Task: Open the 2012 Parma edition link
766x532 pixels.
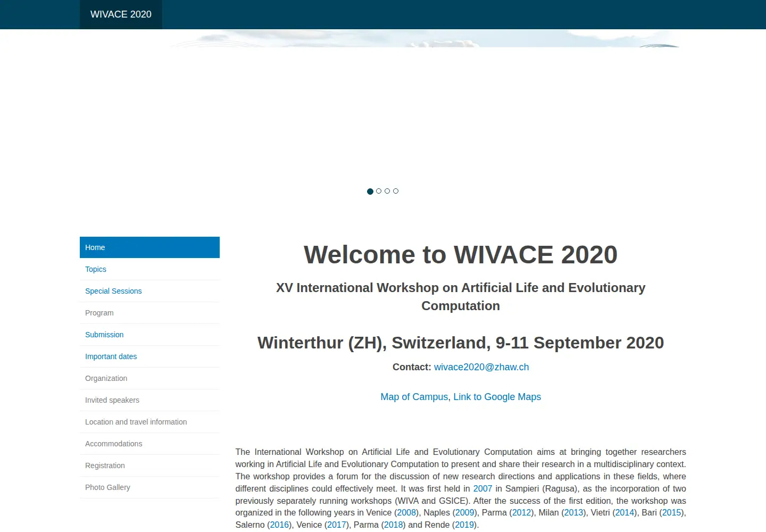Action: [522, 512]
